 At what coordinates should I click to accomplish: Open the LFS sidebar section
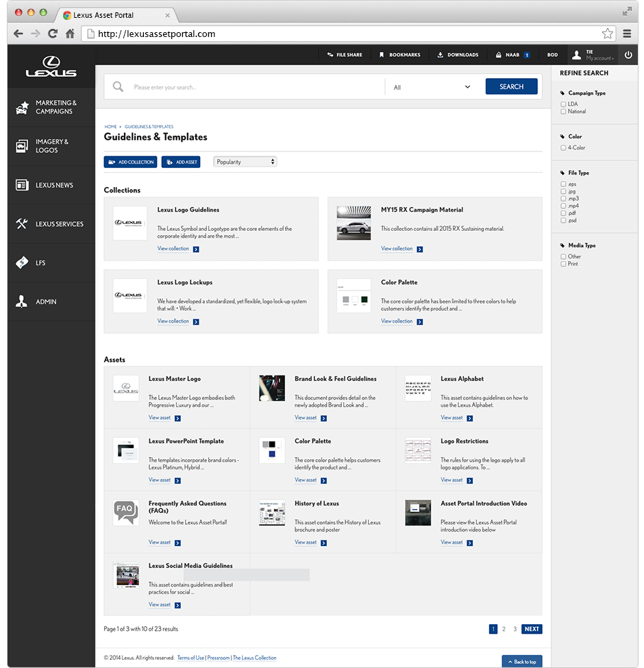pos(51,263)
